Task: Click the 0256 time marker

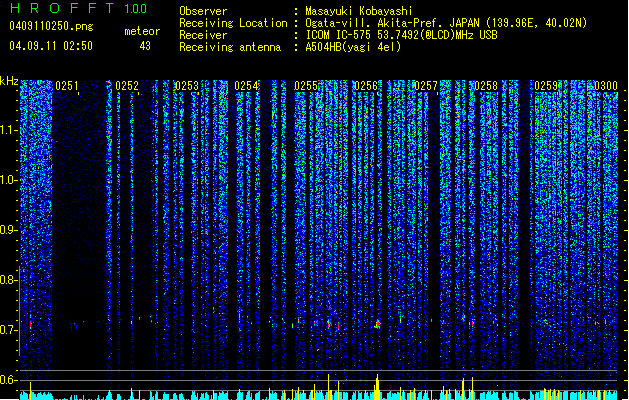Action: pyautogui.click(x=366, y=86)
